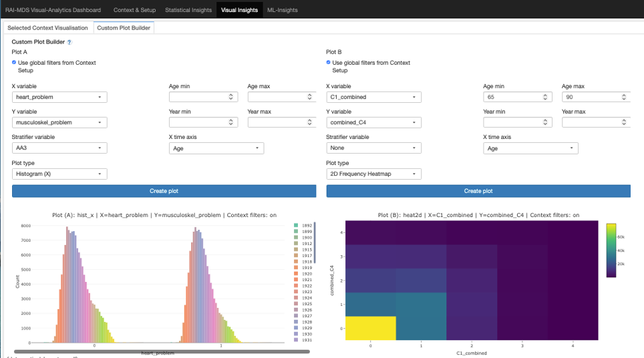Toggle legend entry 1899 in Plot A
This screenshot has width=644, height=358.
click(303, 232)
